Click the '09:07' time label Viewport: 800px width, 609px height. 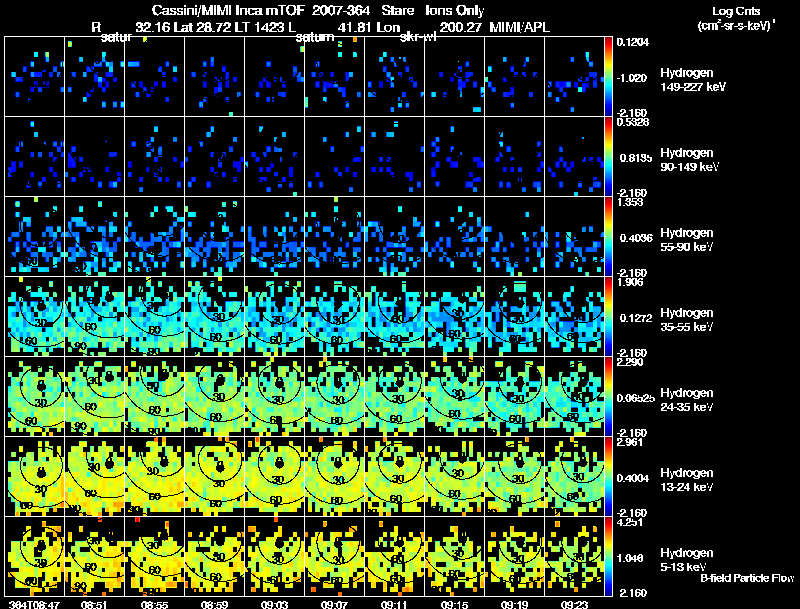[334, 604]
